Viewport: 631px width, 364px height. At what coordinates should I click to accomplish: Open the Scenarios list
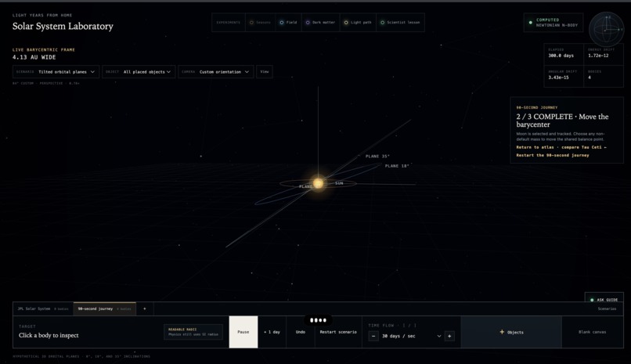click(x=607, y=309)
